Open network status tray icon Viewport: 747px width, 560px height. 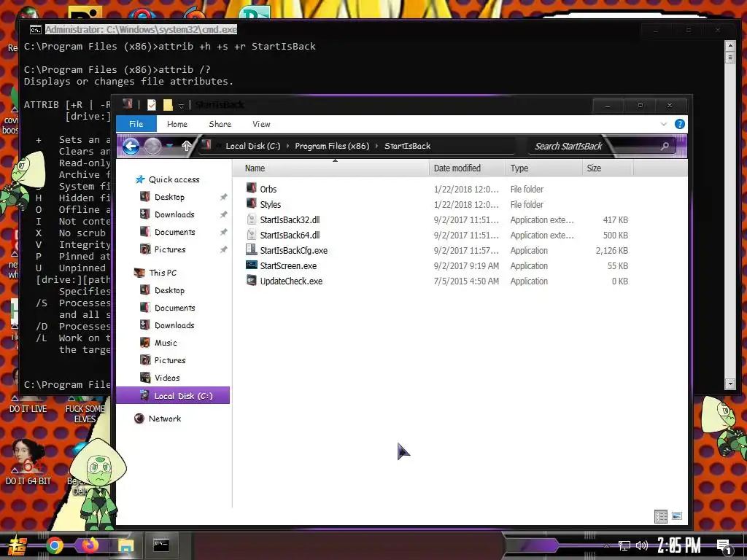coord(624,545)
